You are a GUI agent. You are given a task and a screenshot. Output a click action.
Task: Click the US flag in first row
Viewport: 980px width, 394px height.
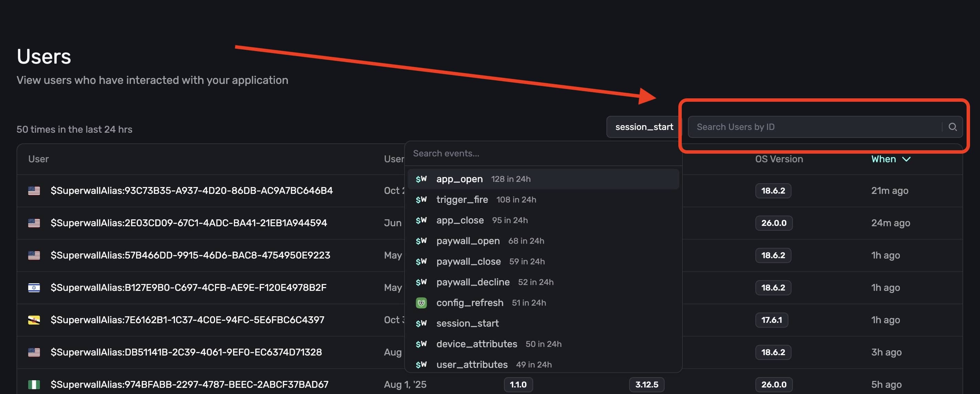(x=34, y=190)
